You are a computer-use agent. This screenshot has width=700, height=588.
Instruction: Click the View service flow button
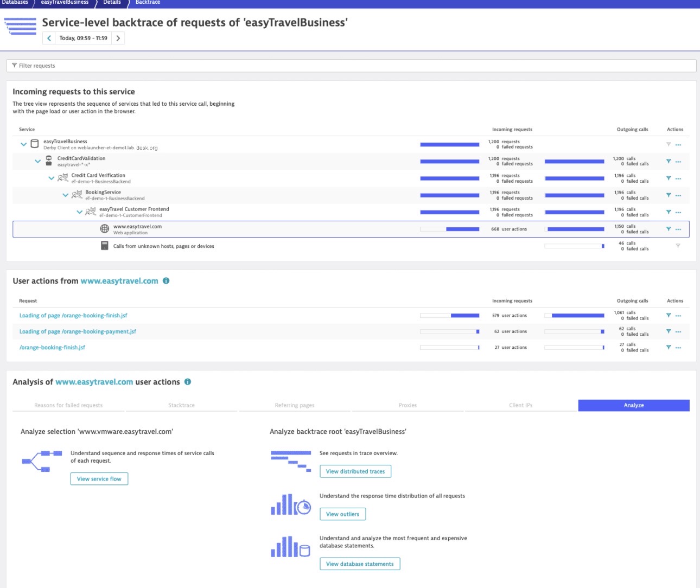click(x=99, y=479)
